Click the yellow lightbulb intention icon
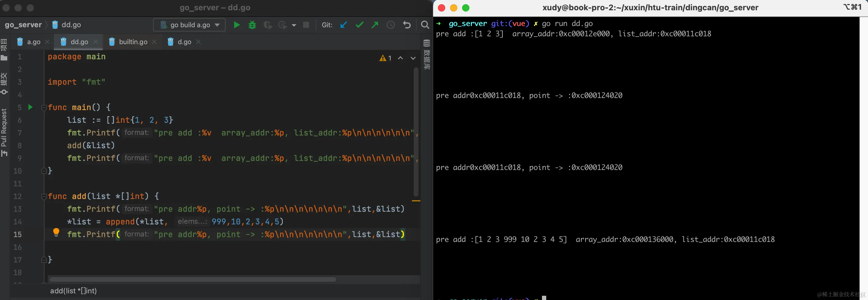The image size is (868, 300). pos(56,232)
